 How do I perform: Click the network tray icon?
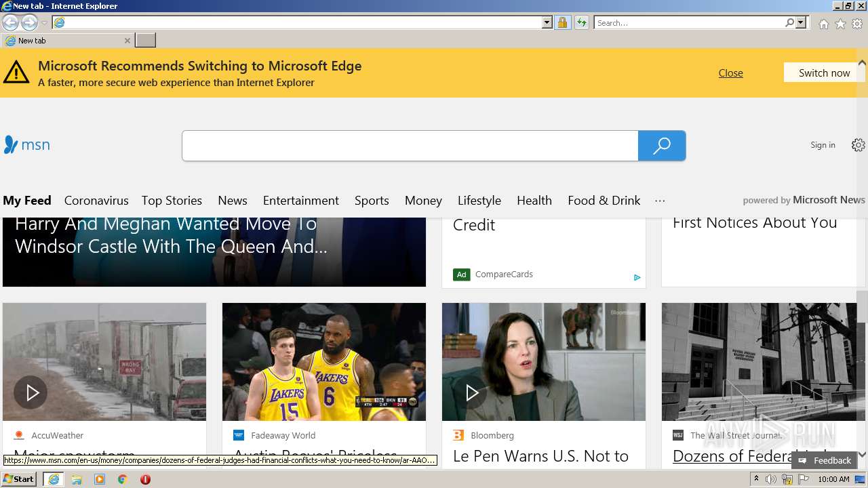click(x=787, y=479)
